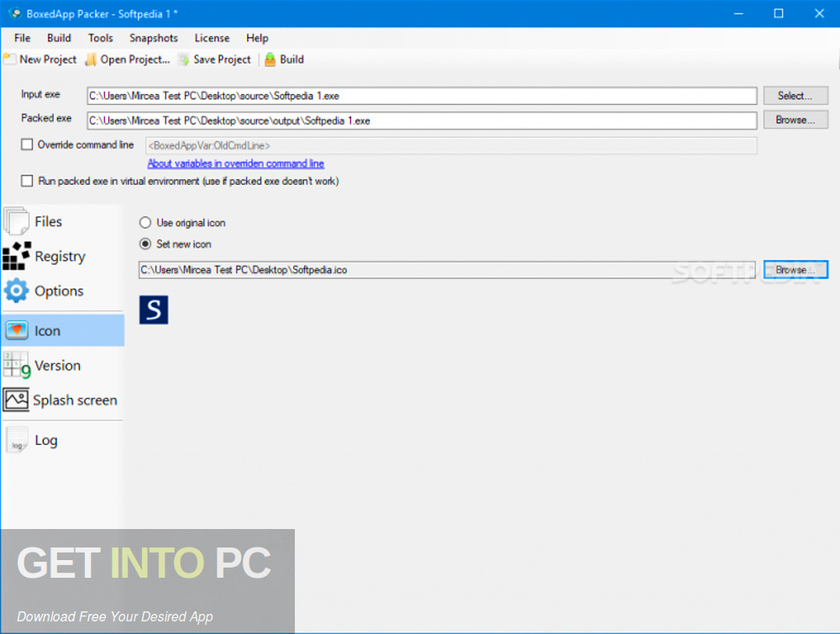The height and width of the screenshot is (634, 840).
Task: Click the New Project label
Action: click(48, 60)
